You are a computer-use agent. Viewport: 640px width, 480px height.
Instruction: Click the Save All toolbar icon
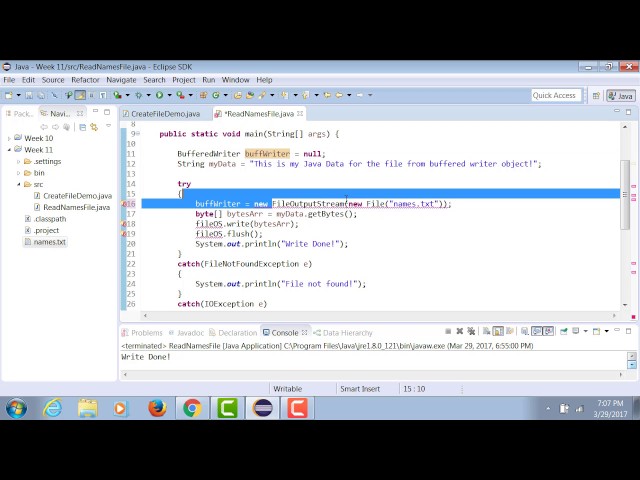point(41,95)
